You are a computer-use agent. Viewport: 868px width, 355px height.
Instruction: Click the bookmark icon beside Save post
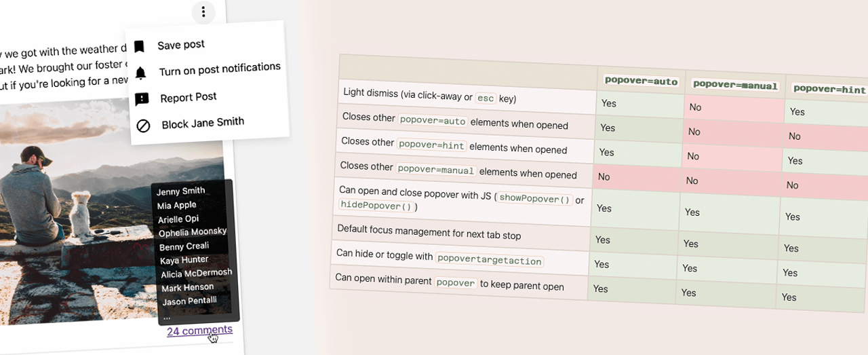[x=139, y=47]
